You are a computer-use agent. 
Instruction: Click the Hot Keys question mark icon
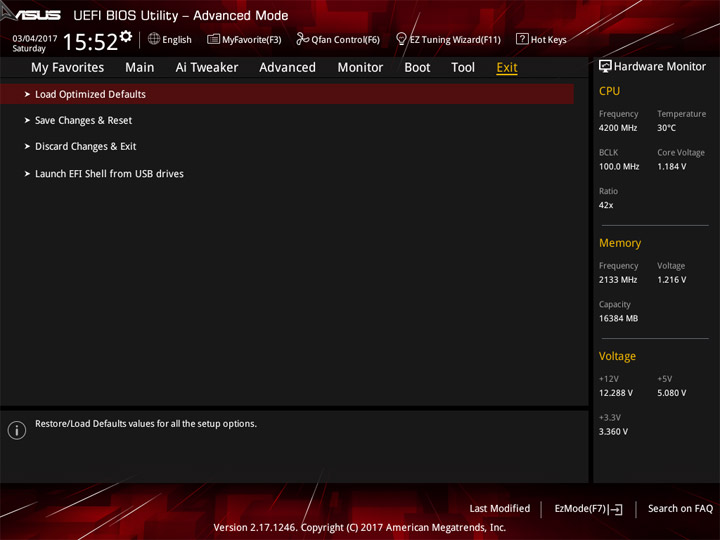coord(522,39)
